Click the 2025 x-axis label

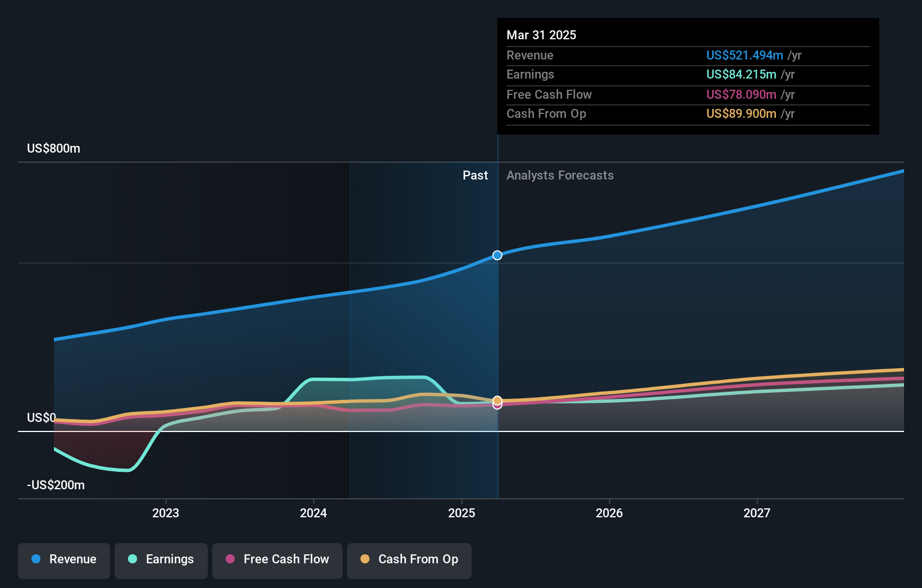(462, 513)
